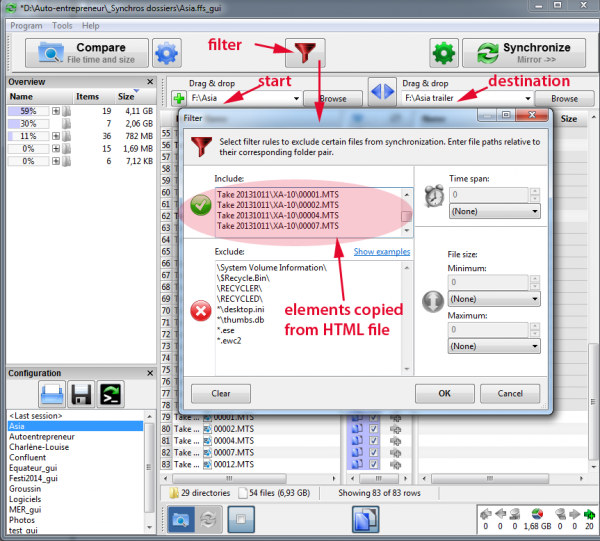
Task: Swap sides with blue arrows button
Action: click(382, 92)
